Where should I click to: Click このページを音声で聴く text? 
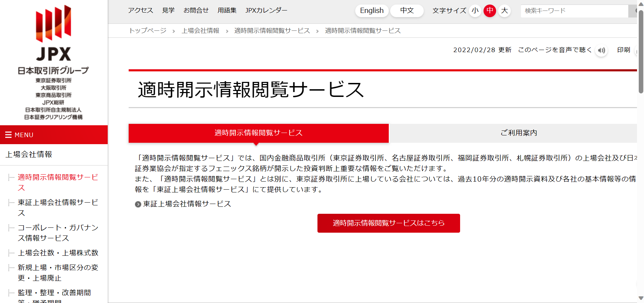555,50
